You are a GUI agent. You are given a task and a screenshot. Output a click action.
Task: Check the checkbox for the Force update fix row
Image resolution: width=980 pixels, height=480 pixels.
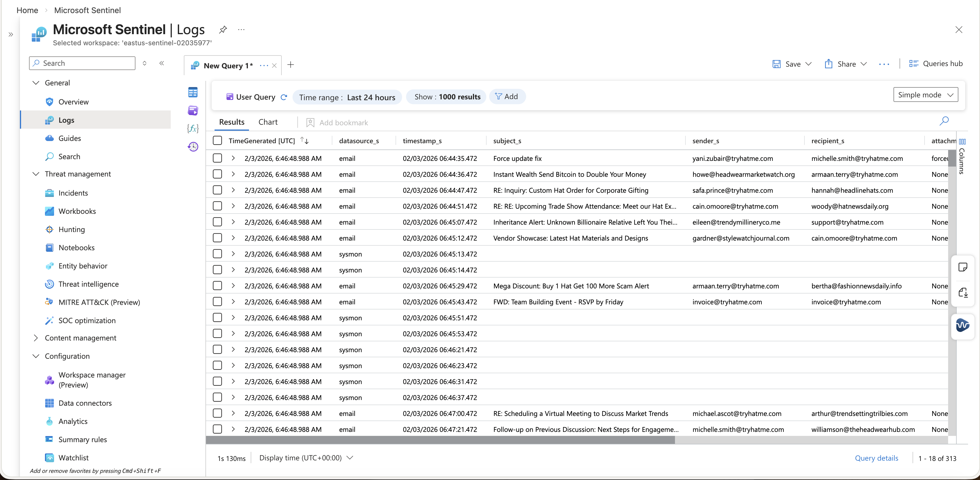(217, 158)
